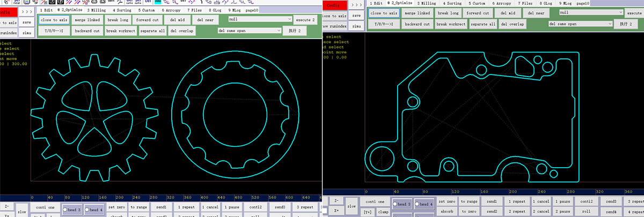
Task: Click del overlap in left window
Action: [x=181, y=31]
